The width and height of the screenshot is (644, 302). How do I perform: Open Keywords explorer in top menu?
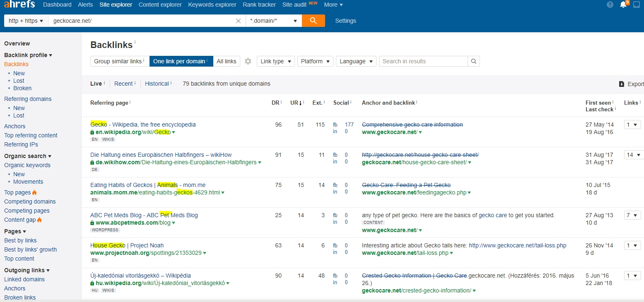212,5
